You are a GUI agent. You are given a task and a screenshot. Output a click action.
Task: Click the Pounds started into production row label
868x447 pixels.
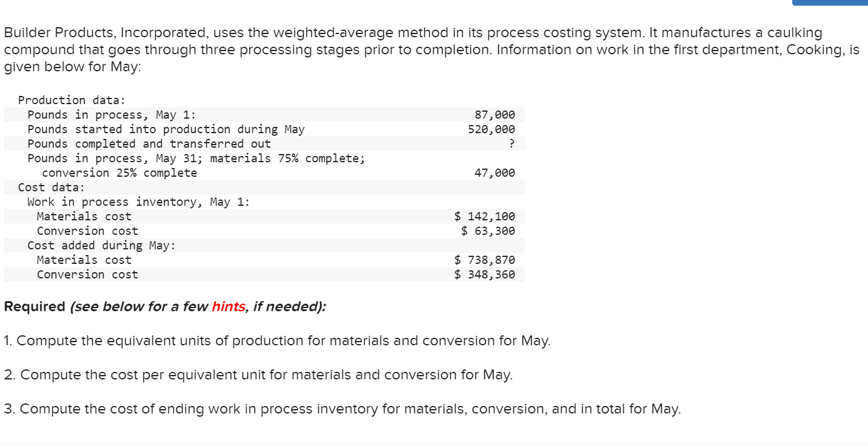[166, 129]
